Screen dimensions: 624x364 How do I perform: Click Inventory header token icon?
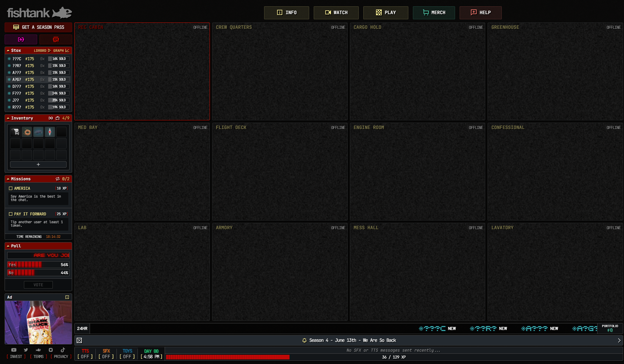51,118
